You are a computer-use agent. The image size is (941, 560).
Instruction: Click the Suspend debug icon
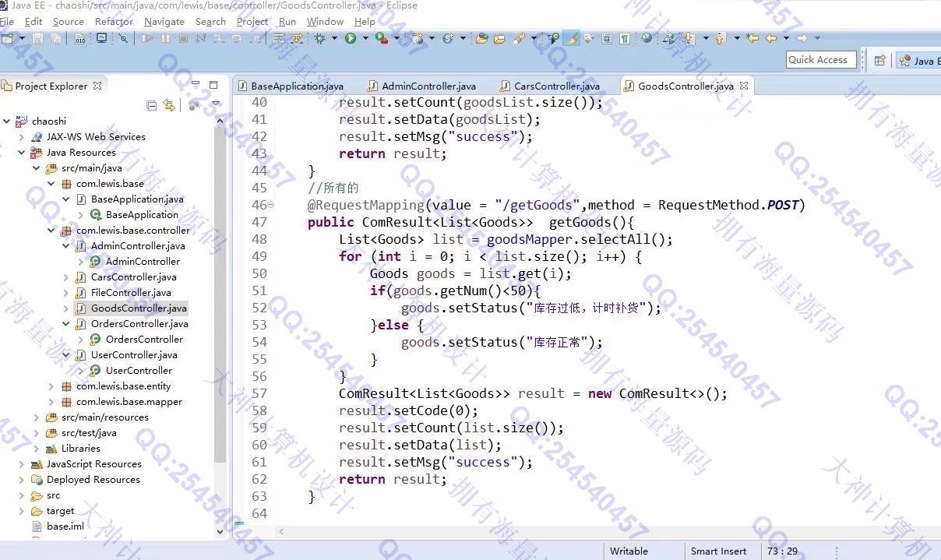[165, 38]
